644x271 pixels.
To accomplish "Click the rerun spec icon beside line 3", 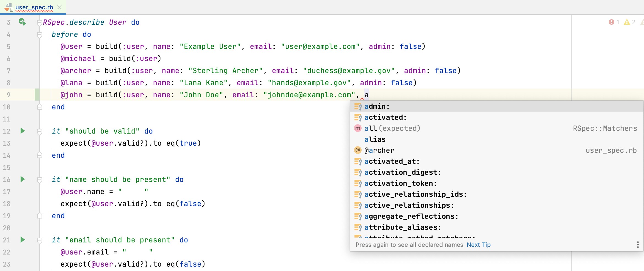I will [x=22, y=22].
